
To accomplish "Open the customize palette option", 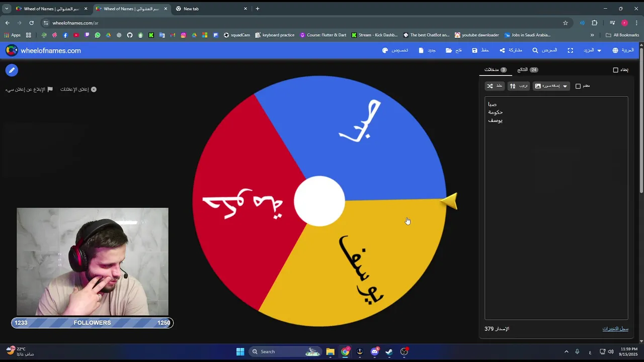I will click(395, 50).
